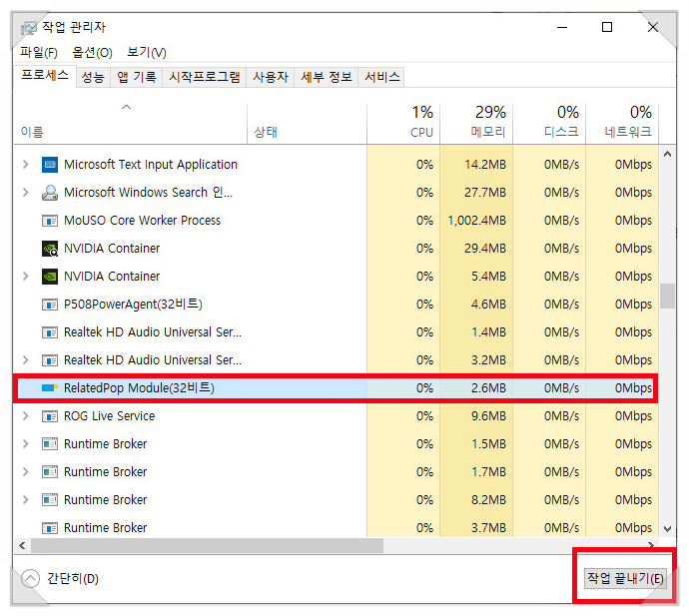The height and width of the screenshot is (616, 689).
Task: Sort by the 이름 column header
Action: pos(130,124)
